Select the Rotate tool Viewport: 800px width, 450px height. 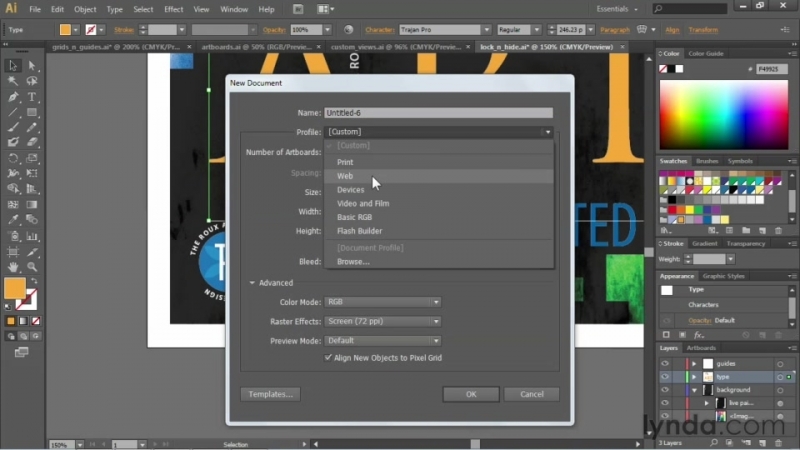tap(13, 158)
